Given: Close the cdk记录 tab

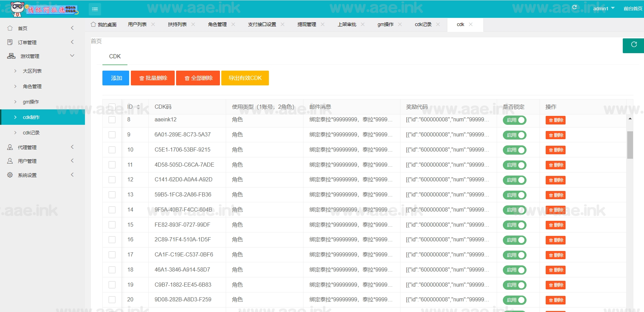Looking at the screenshot, I should pos(438,24).
